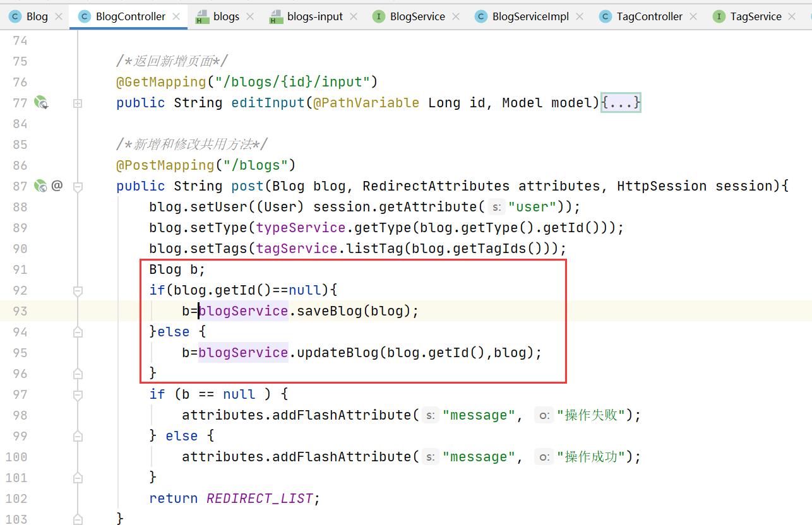The height and width of the screenshot is (525, 812).
Task: Click the 新增和修改共用方法 comment on line 85
Action: click(192, 144)
